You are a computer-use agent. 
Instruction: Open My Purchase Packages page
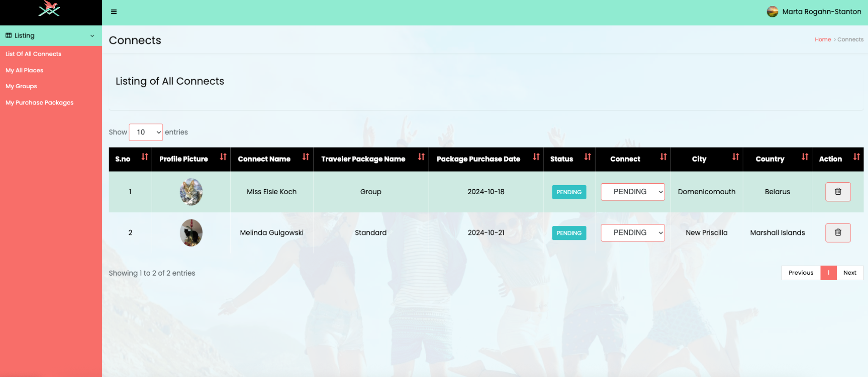[39, 103]
